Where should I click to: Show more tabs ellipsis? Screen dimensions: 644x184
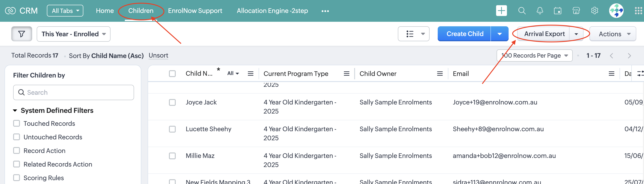point(325,11)
